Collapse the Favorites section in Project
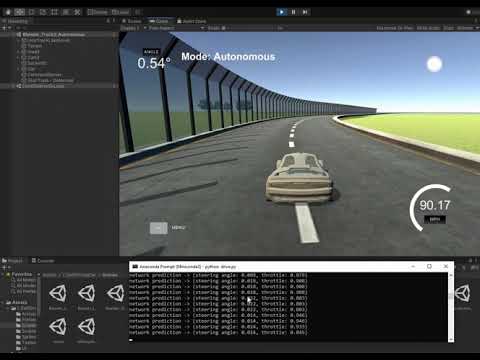The width and height of the screenshot is (480, 360). pyautogui.click(x=3, y=274)
